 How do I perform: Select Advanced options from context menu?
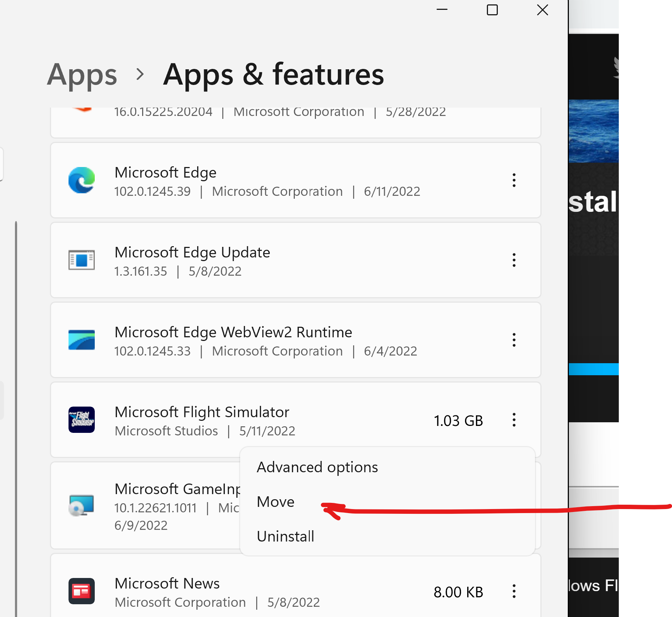pyautogui.click(x=317, y=467)
